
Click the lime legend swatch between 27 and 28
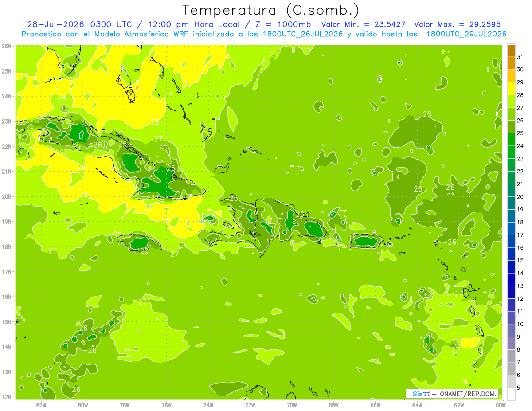tap(511, 102)
